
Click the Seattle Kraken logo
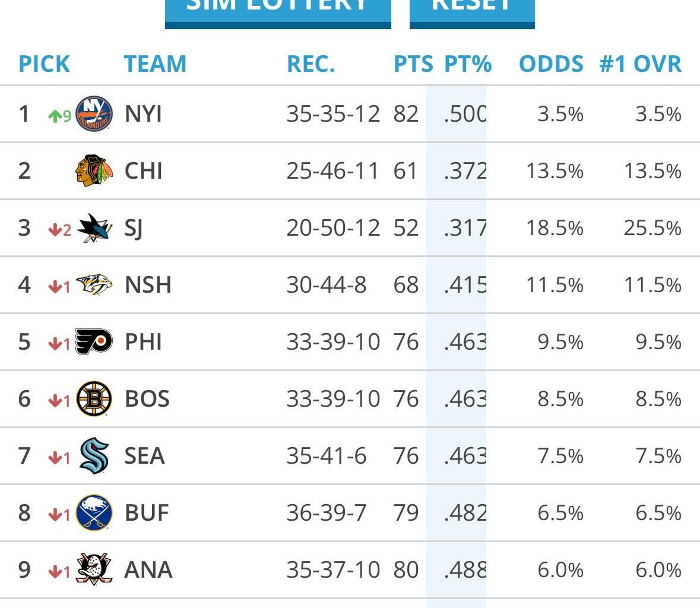tap(94, 456)
